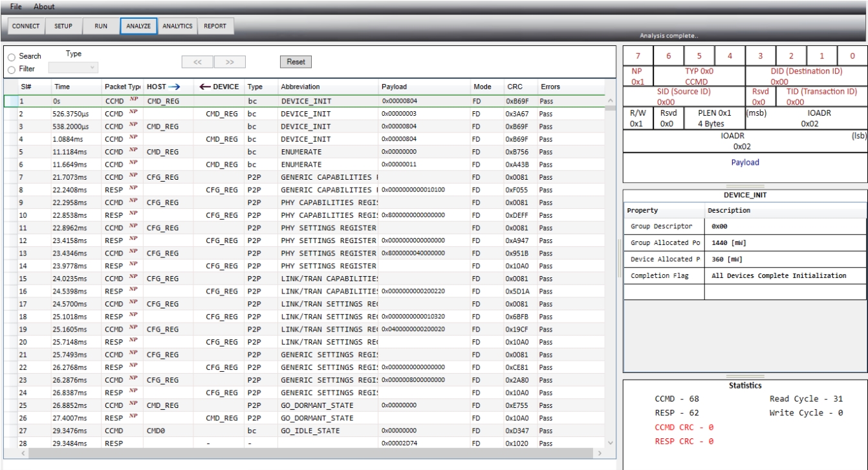Open the ANALYTICS tab
This screenshot has width=868, height=470.
coord(177,27)
